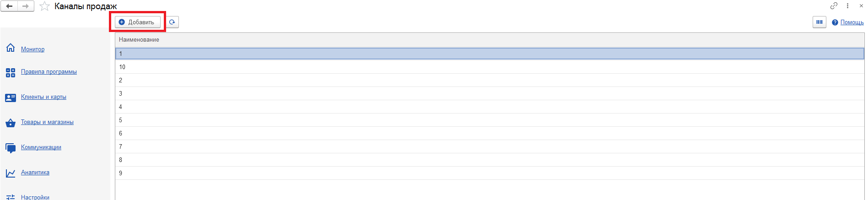
Task: Select the row named 9
Action: (x=490, y=173)
